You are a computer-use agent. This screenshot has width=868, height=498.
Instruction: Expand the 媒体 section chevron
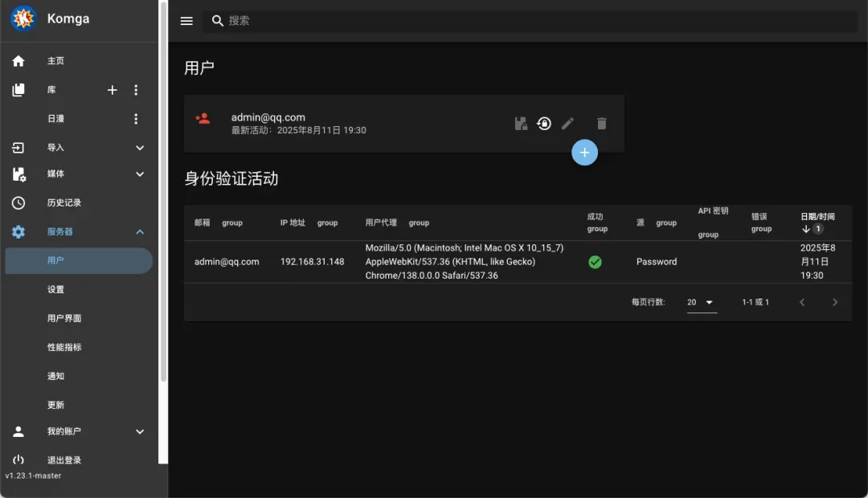[140, 173]
